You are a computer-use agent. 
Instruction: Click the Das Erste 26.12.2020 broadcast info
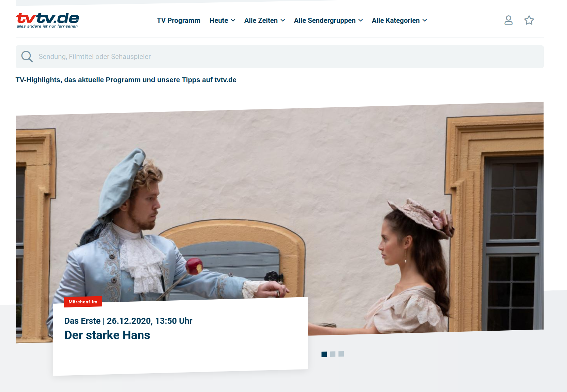click(x=128, y=321)
